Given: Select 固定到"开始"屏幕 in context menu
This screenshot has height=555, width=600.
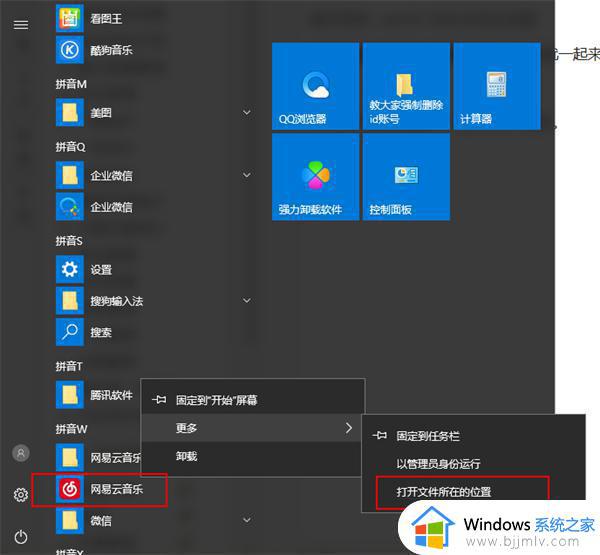Looking at the screenshot, I should pyautogui.click(x=253, y=400).
